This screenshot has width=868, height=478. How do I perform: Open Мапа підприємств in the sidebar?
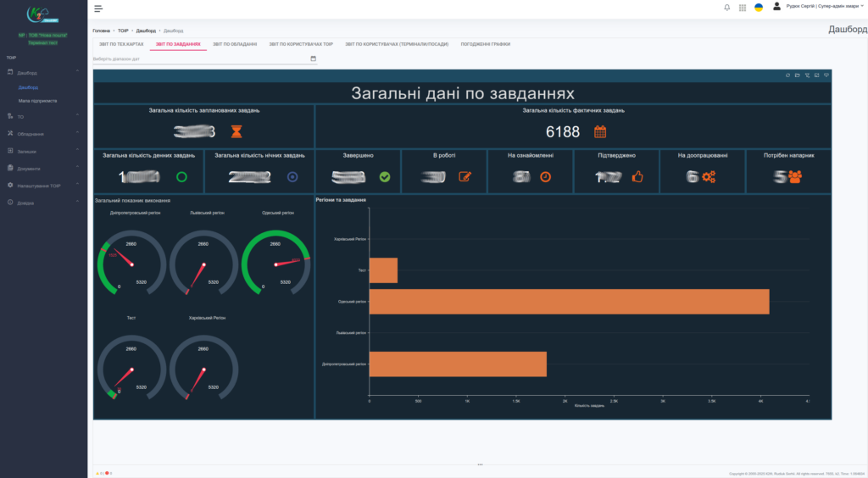pyautogui.click(x=37, y=100)
